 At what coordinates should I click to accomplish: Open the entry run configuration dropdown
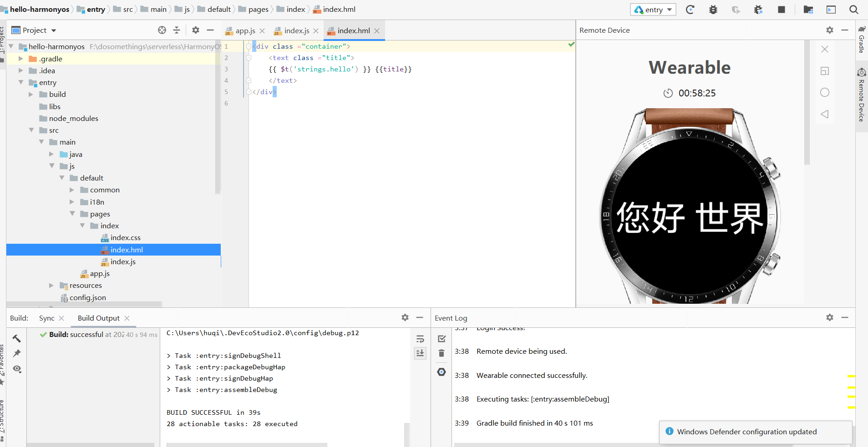(653, 10)
